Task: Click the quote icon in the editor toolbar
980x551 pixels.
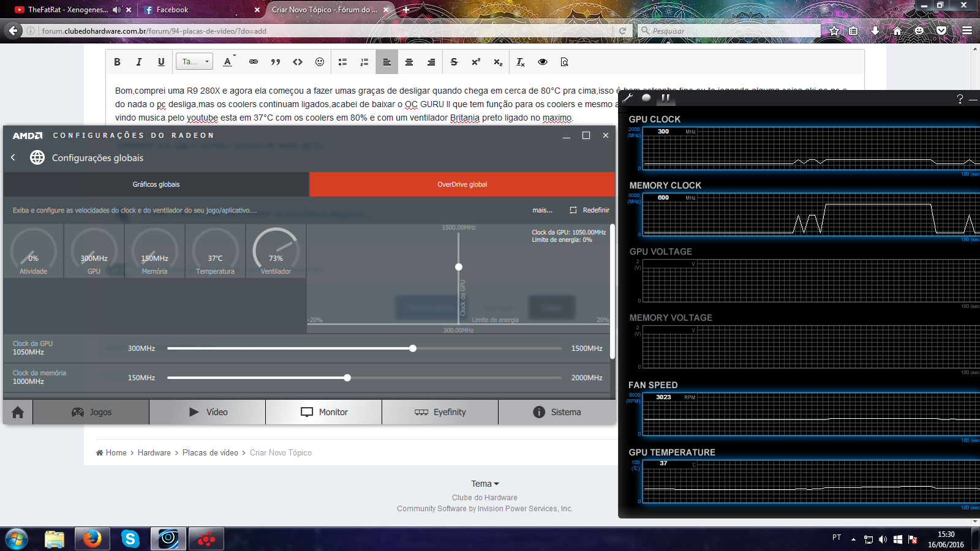Action: pyautogui.click(x=276, y=62)
